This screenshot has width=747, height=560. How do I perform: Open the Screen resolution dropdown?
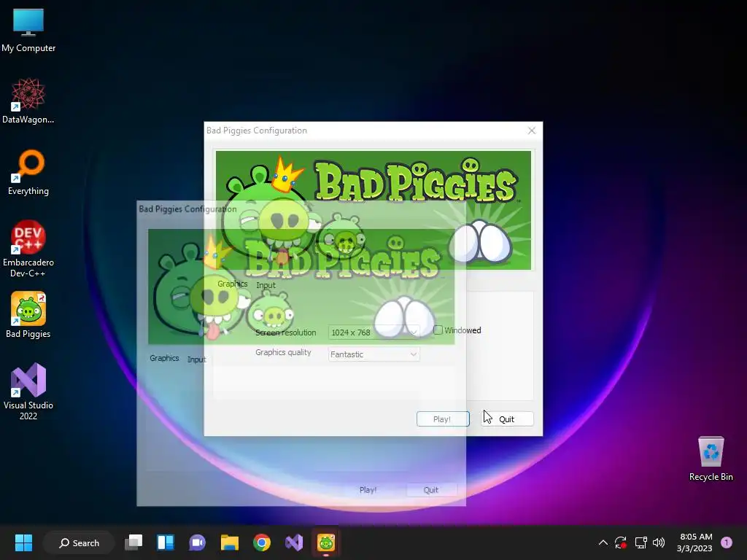coord(374,332)
